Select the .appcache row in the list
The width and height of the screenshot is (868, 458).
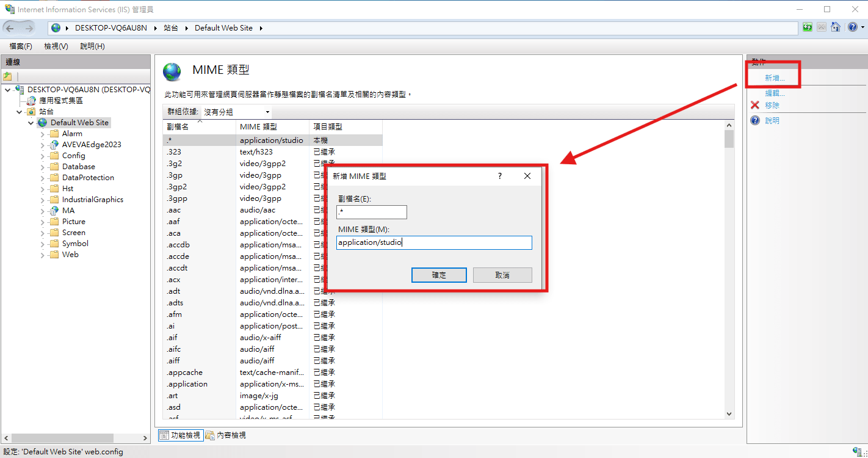click(x=272, y=373)
